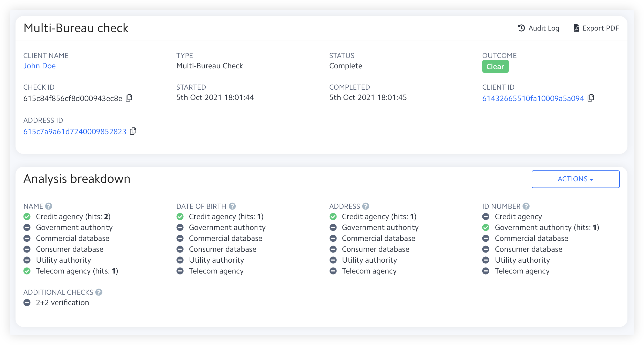Show the ID Number help icon
The height and width of the screenshot is (345, 644).
pos(526,206)
